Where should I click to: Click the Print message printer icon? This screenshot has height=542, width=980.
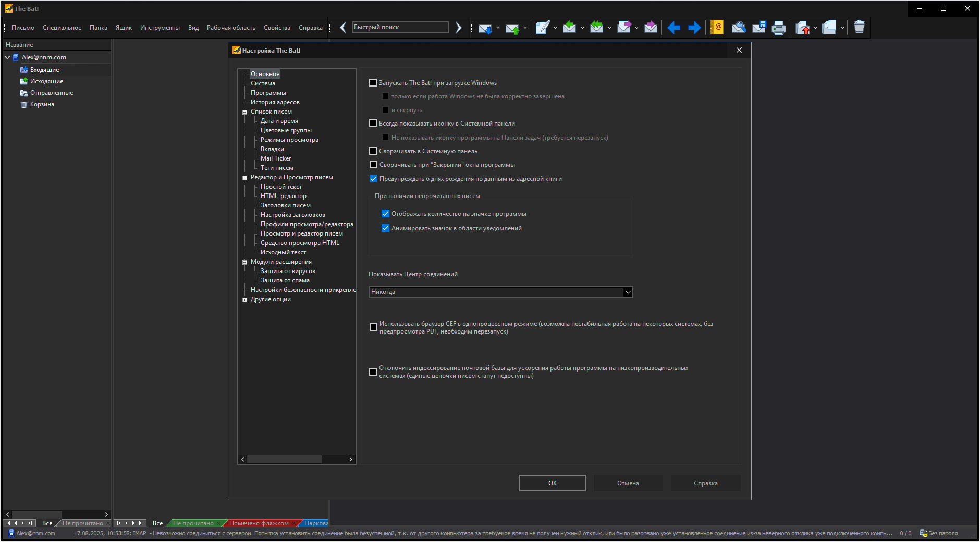779,28
